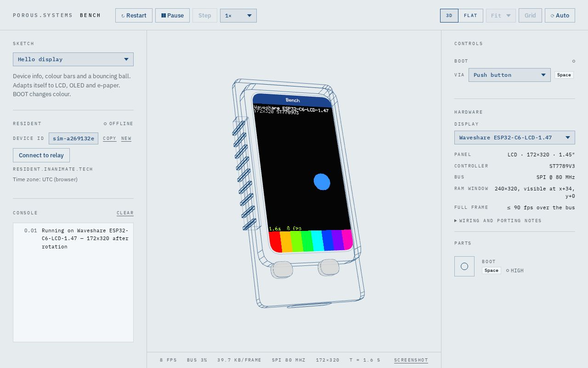Viewport: 588px width, 368px height.
Task: Enable Auto rotate view
Action: coord(560,16)
